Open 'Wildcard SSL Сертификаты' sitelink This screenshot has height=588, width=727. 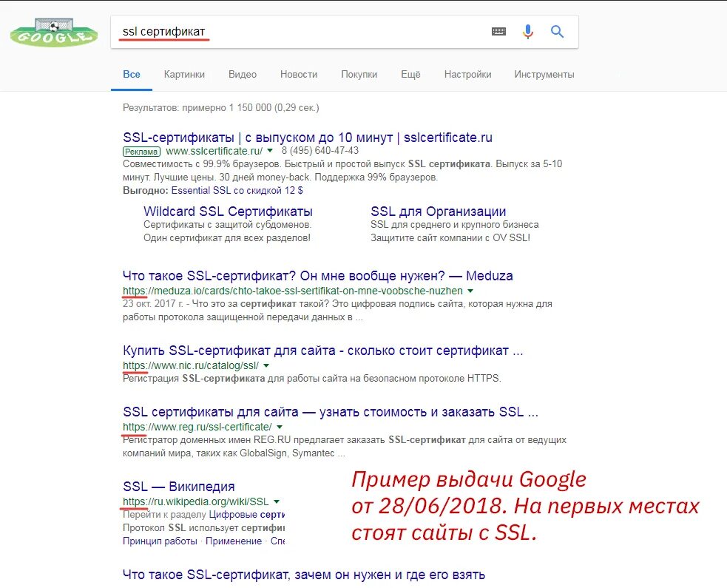coord(228,212)
